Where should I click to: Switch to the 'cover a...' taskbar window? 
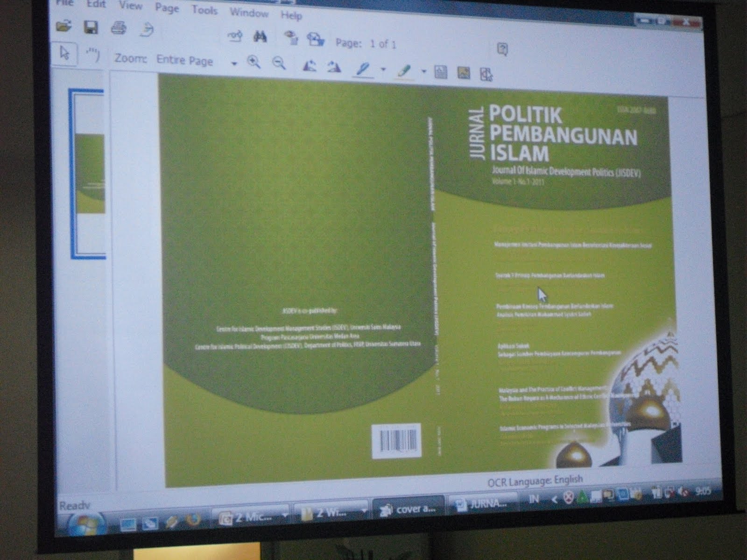coord(408,509)
